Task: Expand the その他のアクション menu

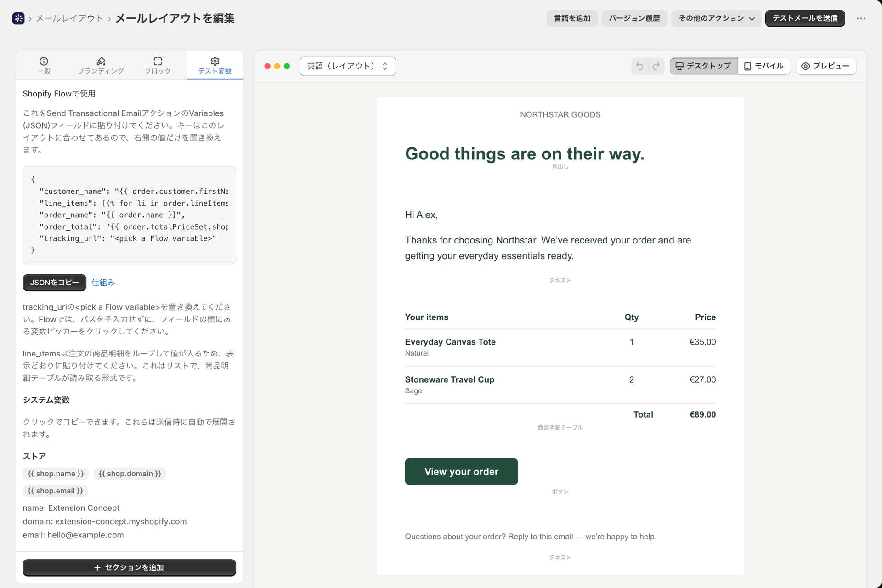Action: tap(716, 18)
